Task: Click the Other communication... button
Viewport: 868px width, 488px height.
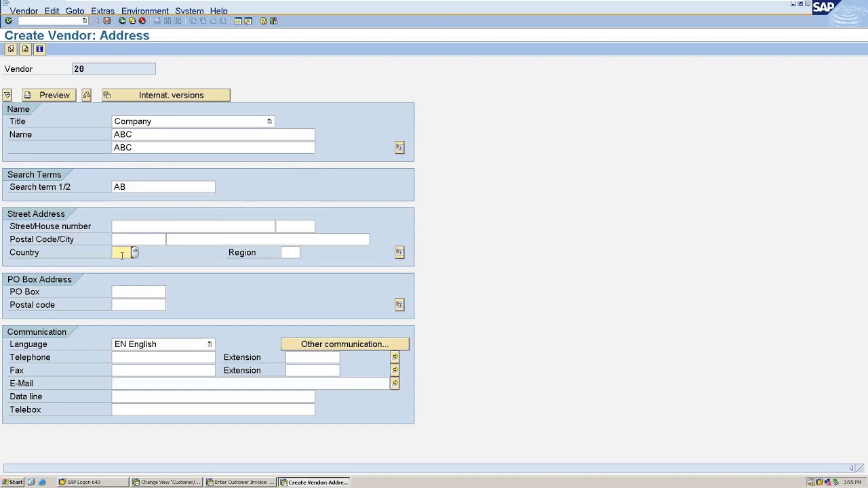Action: [x=344, y=344]
